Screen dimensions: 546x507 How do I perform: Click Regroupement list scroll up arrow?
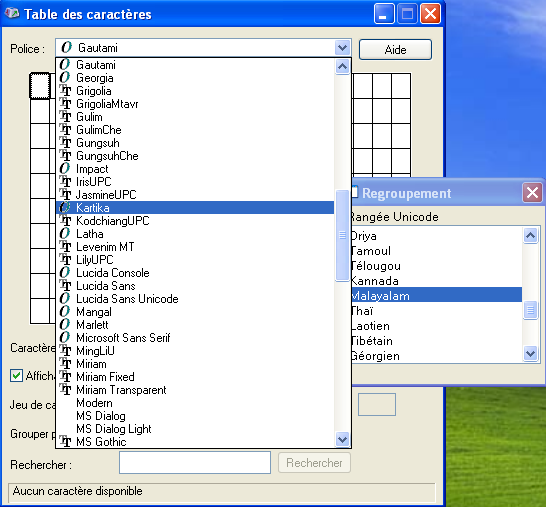(530, 236)
